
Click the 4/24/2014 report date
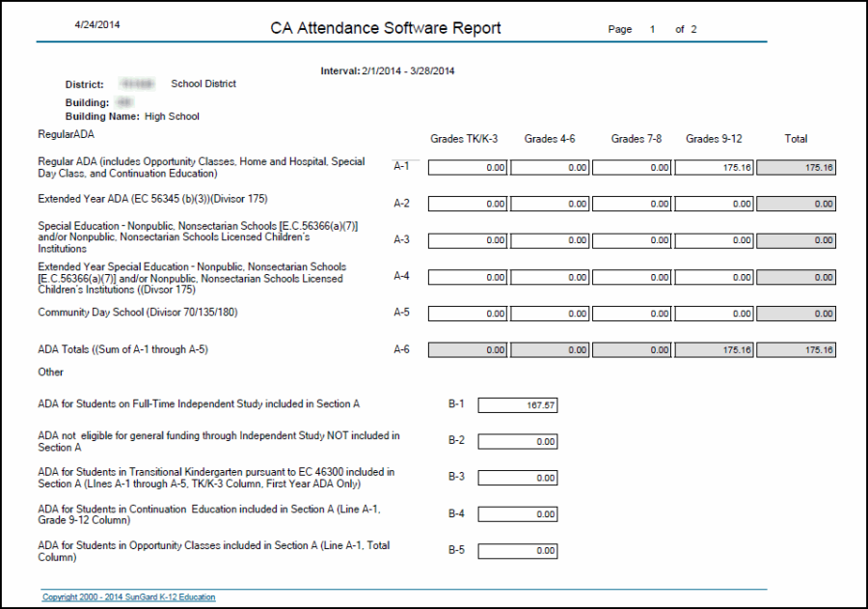point(95,22)
